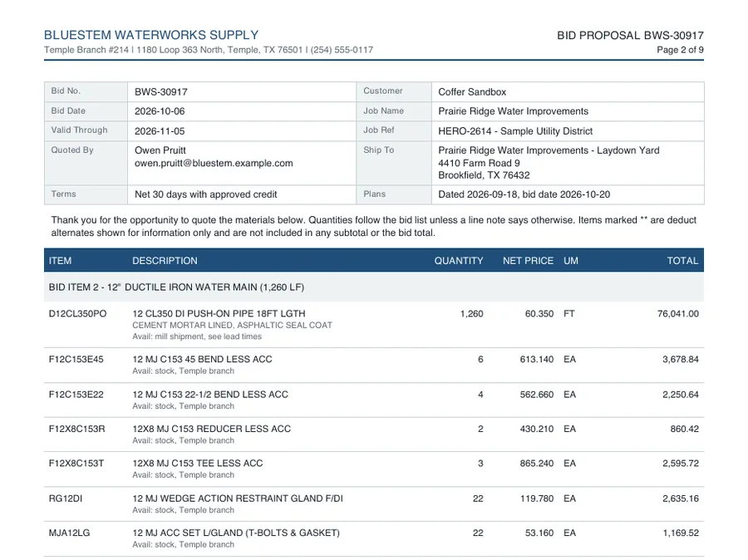Click the ITEM column header
Image resolution: width=748 pixels, height=560 pixels.
[60, 261]
